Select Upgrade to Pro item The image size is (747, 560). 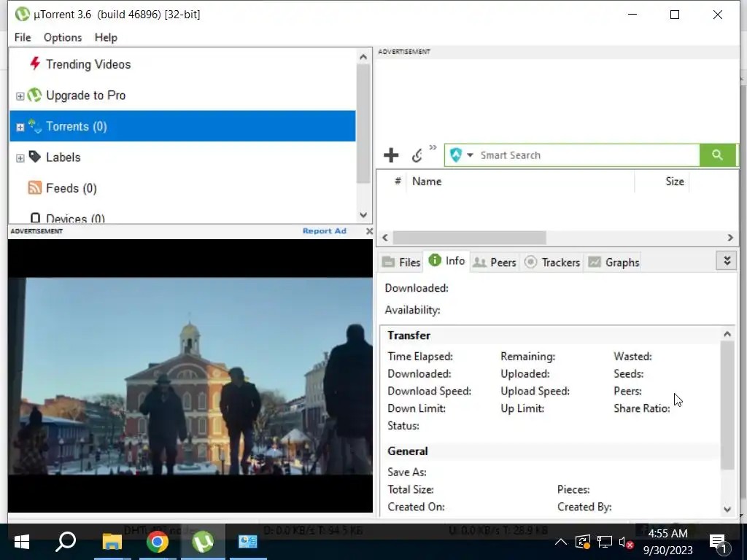(86, 96)
